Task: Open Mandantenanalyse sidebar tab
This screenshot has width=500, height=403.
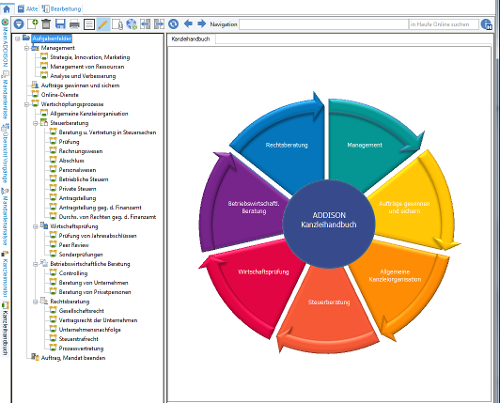Action: pos(5,216)
